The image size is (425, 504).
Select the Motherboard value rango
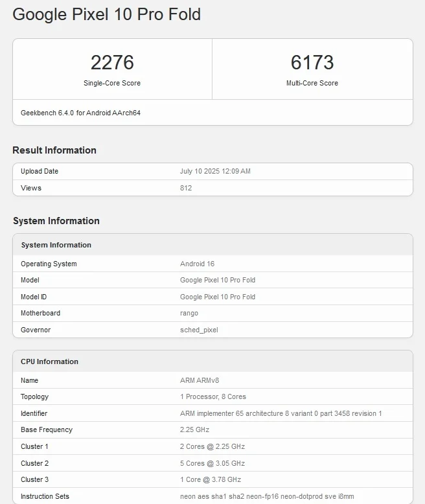click(189, 313)
